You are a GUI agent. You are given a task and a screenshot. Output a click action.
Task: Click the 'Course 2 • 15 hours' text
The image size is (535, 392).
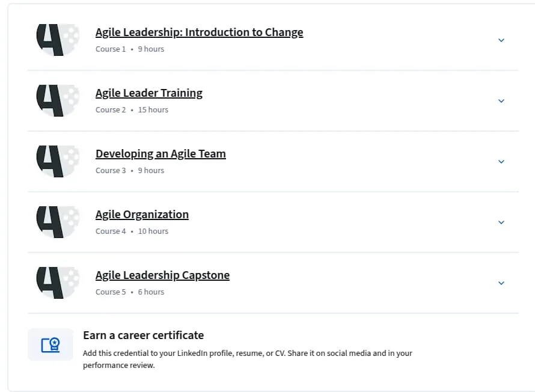pos(132,110)
